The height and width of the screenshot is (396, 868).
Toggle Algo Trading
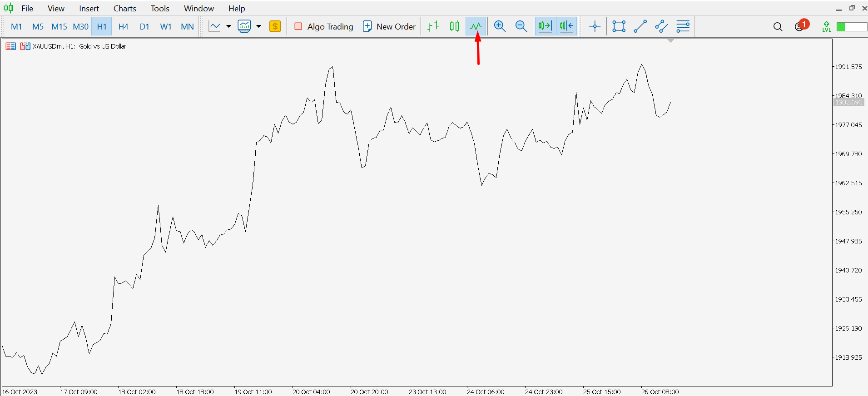pyautogui.click(x=323, y=26)
